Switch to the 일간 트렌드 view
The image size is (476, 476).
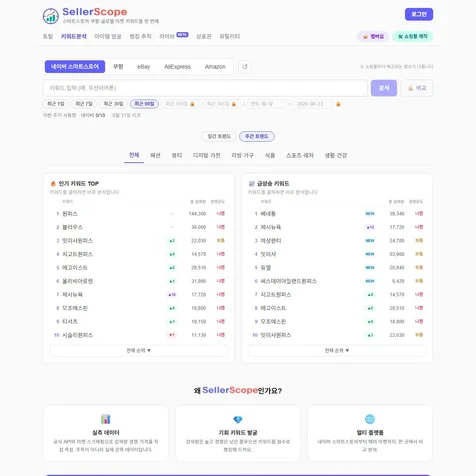(x=219, y=136)
